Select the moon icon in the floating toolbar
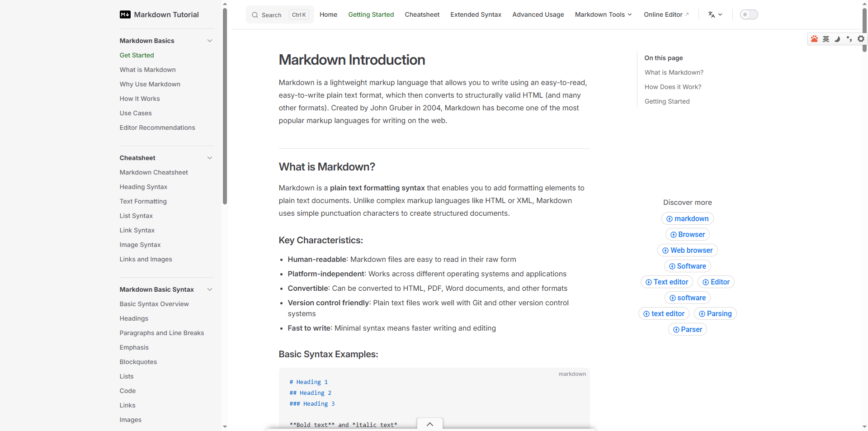The width and height of the screenshot is (868, 431). point(838,39)
